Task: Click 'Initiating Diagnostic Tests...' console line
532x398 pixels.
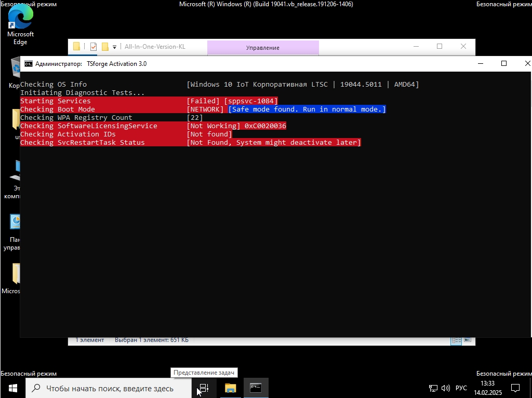Action: tap(83, 92)
